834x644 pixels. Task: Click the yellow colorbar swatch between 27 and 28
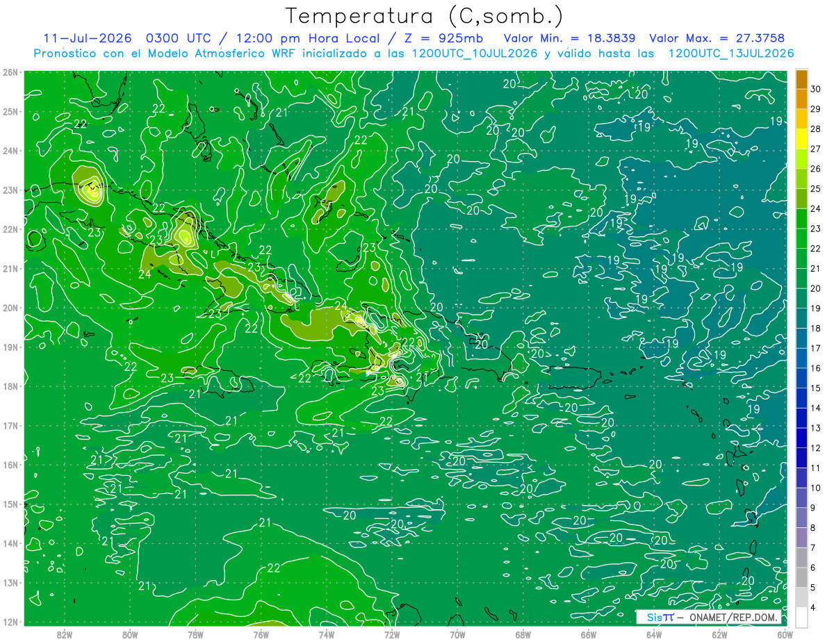[x=801, y=139]
